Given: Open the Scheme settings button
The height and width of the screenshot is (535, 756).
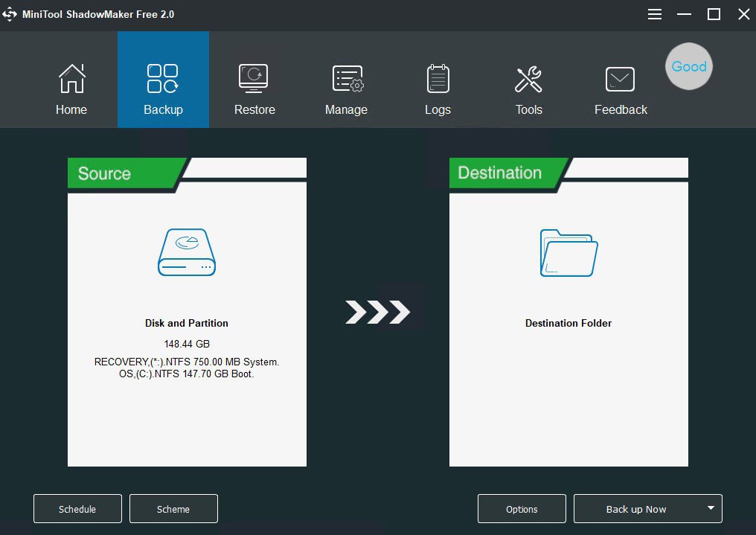Looking at the screenshot, I should click(x=173, y=509).
